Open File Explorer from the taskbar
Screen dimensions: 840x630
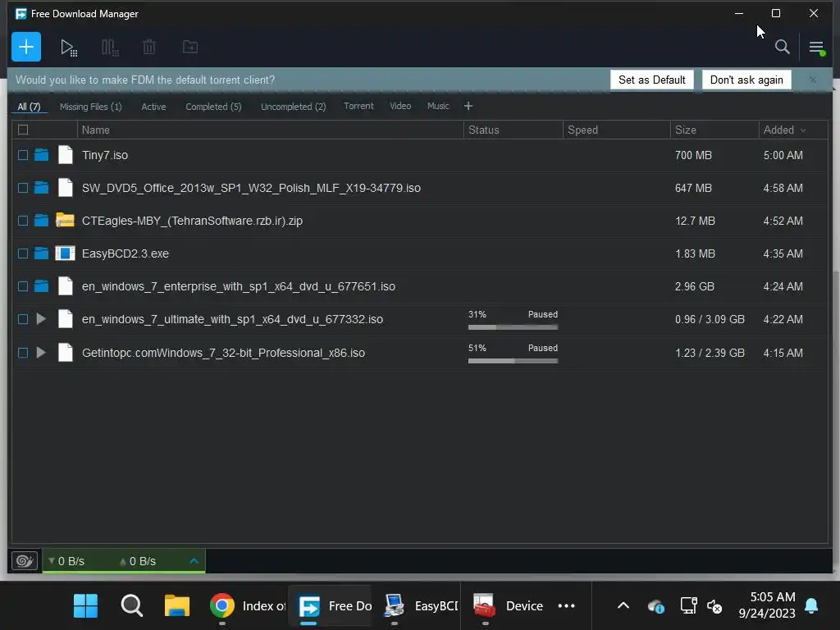(x=177, y=606)
